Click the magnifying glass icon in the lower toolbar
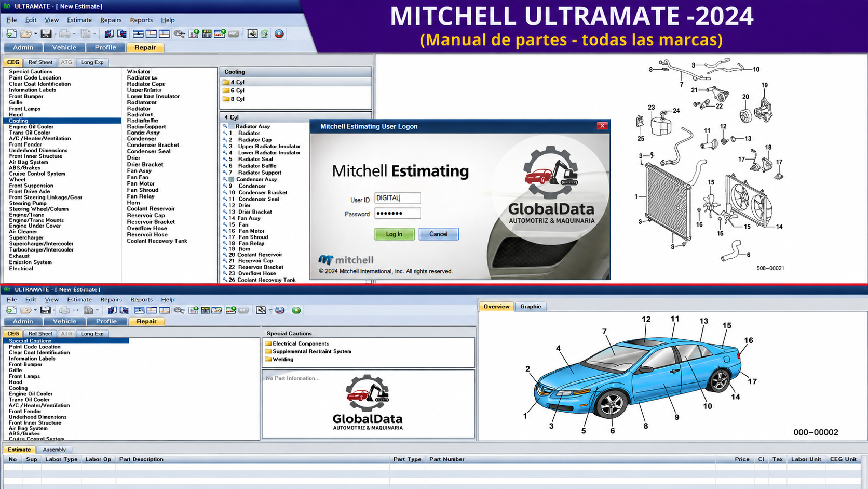 point(179,310)
